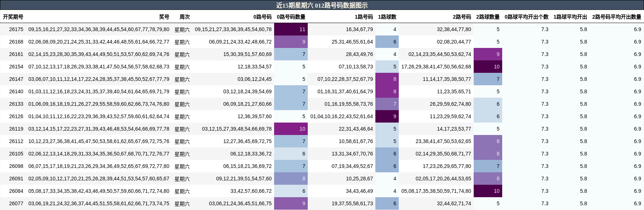The image size is (644, 210).
Task: Select the 1路球平均开出 column header
Action: click(x=570, y=17)
